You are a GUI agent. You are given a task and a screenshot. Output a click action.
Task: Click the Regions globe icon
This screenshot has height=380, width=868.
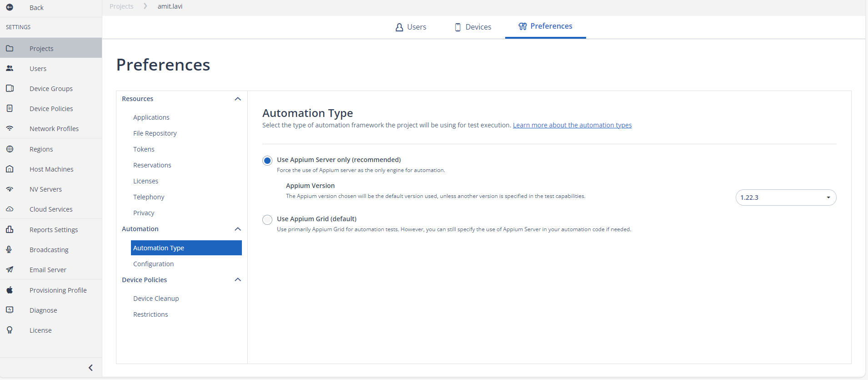tap(10, 149)
